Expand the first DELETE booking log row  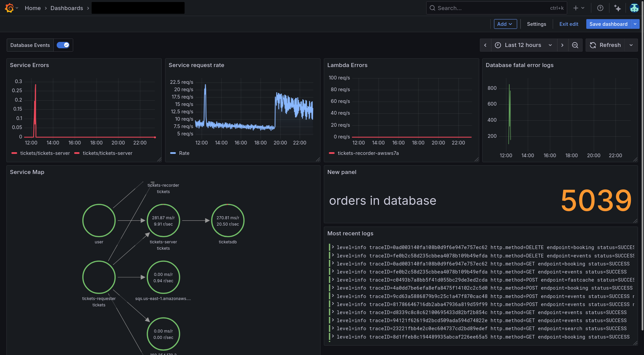click(333, 247)
